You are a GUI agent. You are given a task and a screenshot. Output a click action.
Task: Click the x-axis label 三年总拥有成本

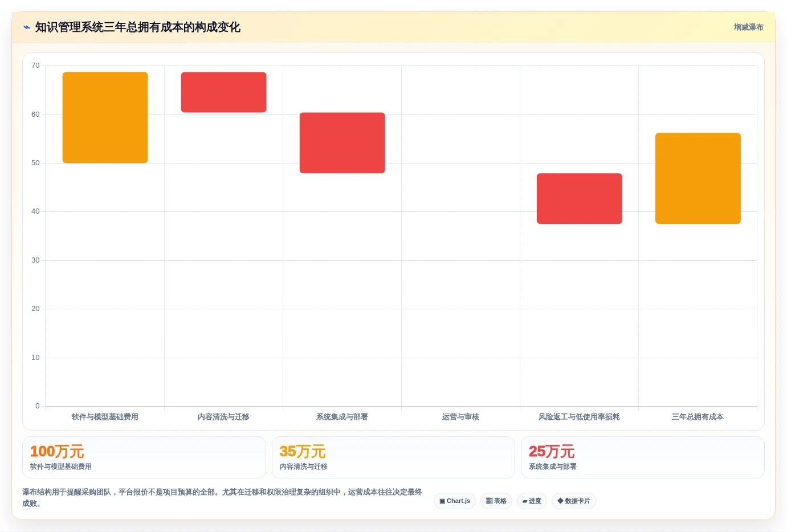point(698,417)
